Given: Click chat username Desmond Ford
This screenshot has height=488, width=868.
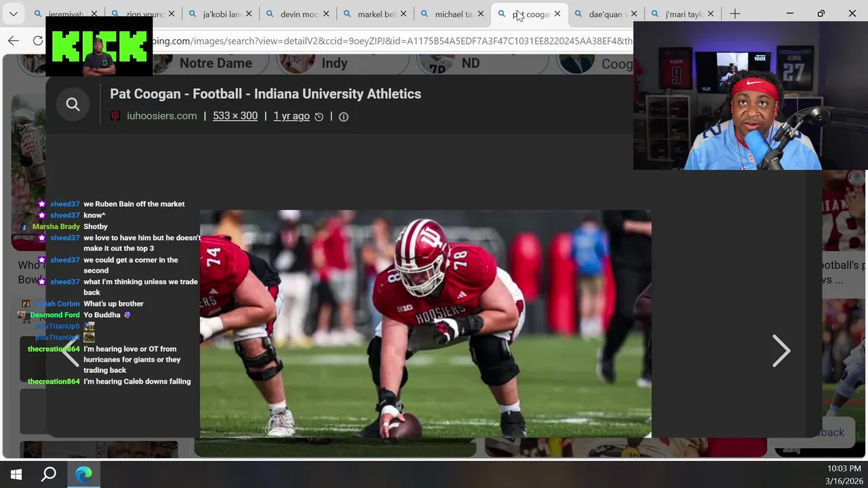Looking at the screenshot, I should (x=55, y=315).
